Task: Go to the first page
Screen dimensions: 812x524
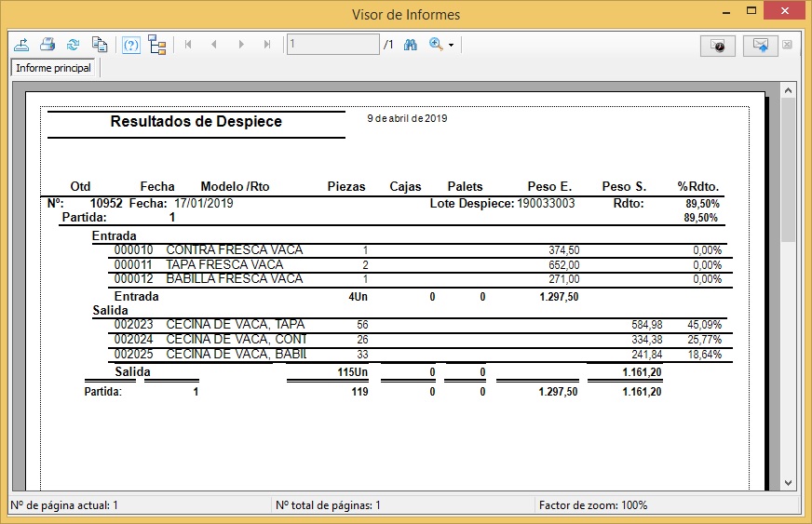Action: [188, 45]
